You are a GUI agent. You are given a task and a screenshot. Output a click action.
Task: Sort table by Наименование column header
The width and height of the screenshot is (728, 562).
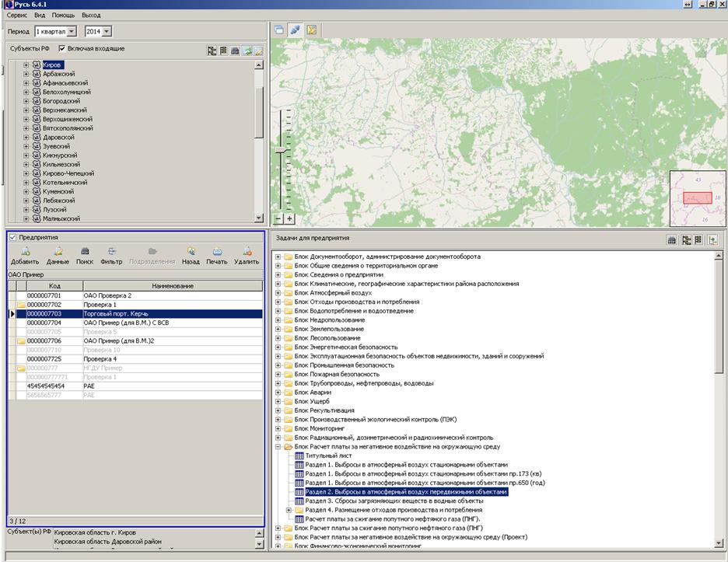tap(173, 286)
